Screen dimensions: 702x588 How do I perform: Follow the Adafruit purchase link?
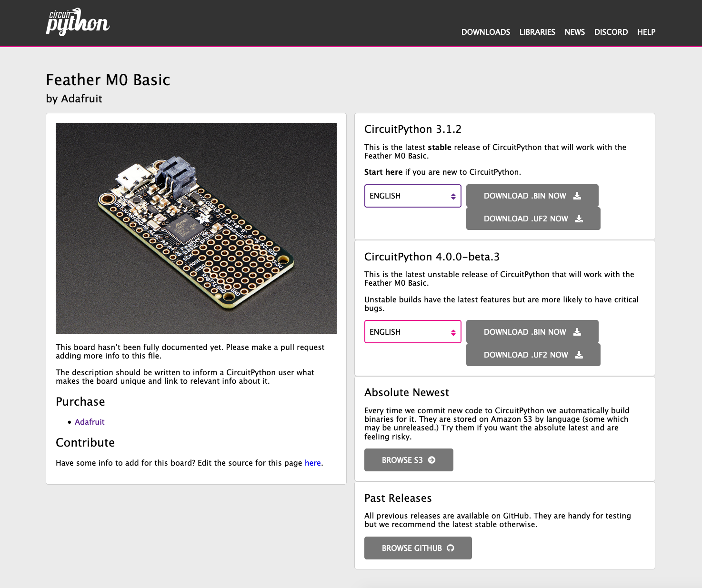(x=90, y=422)
